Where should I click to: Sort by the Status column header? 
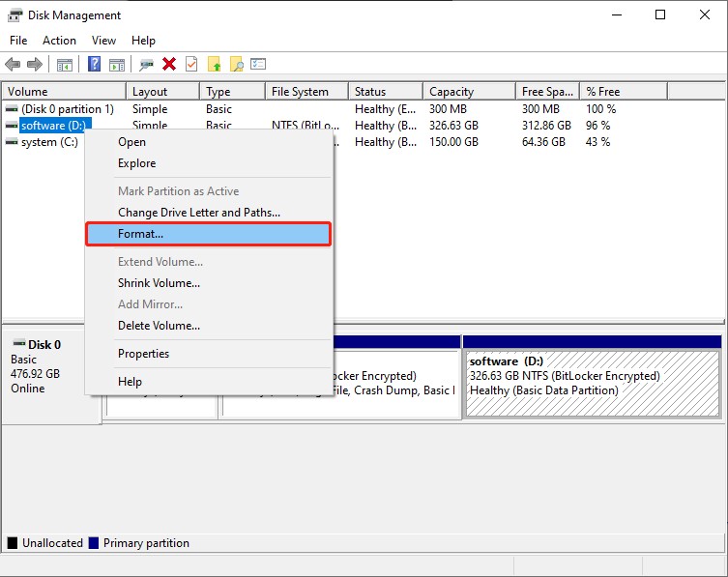click(369, 92)
